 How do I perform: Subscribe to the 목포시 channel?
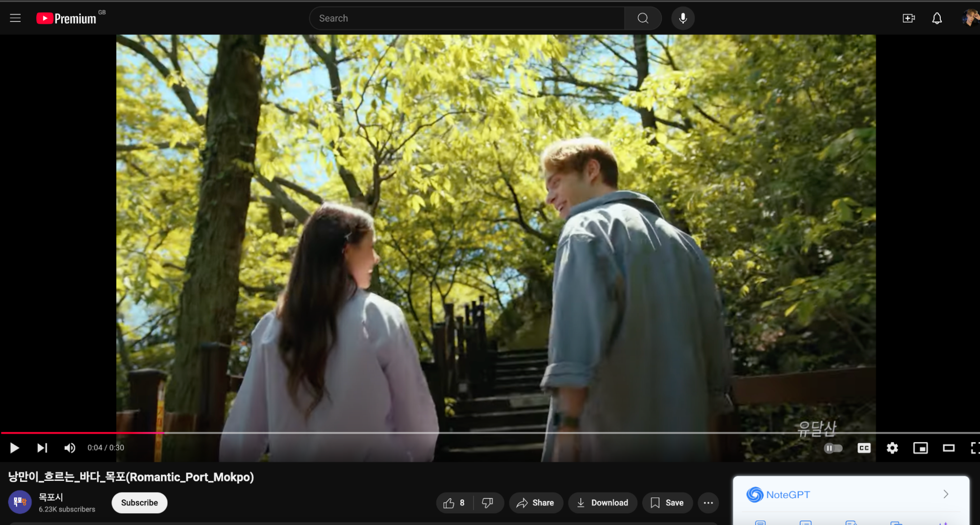click(139, 502)
